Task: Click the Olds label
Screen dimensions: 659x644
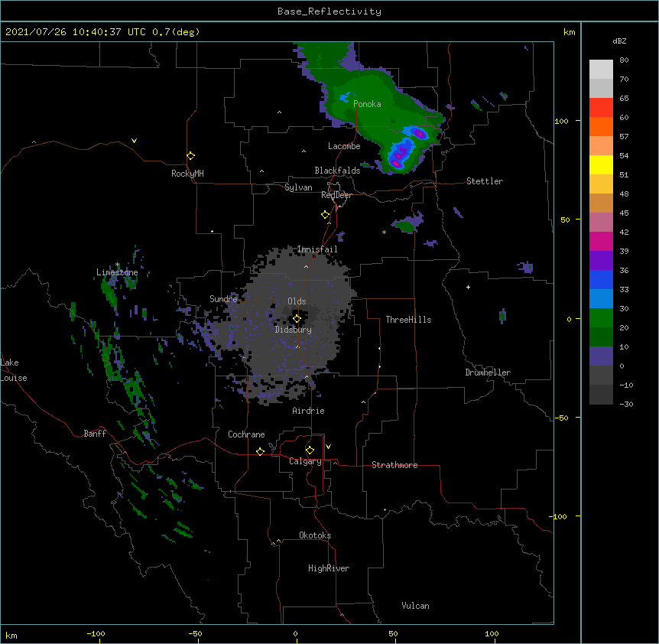Action: tap(297, 301)
